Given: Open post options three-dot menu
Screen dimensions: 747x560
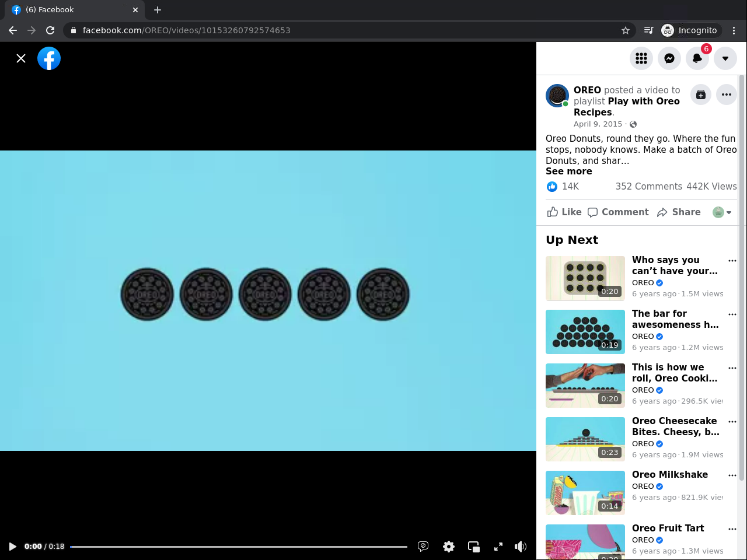Looking at the screenshot, I should pos(727,94).
